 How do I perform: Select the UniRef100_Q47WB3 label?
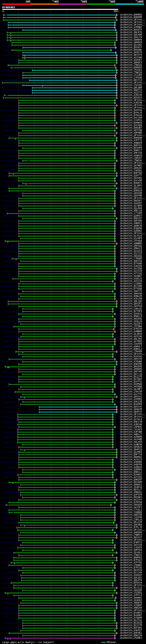tap(131, 166)
